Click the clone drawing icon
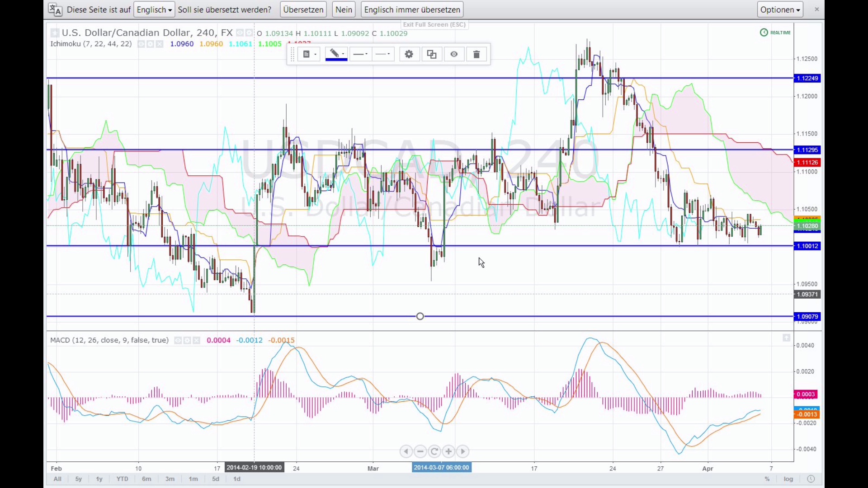 click(432, 55)
